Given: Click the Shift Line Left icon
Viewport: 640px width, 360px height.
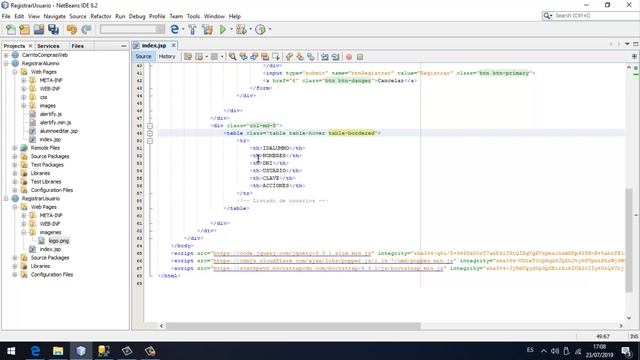Looking at the screenshot, I should pos(324,57).
